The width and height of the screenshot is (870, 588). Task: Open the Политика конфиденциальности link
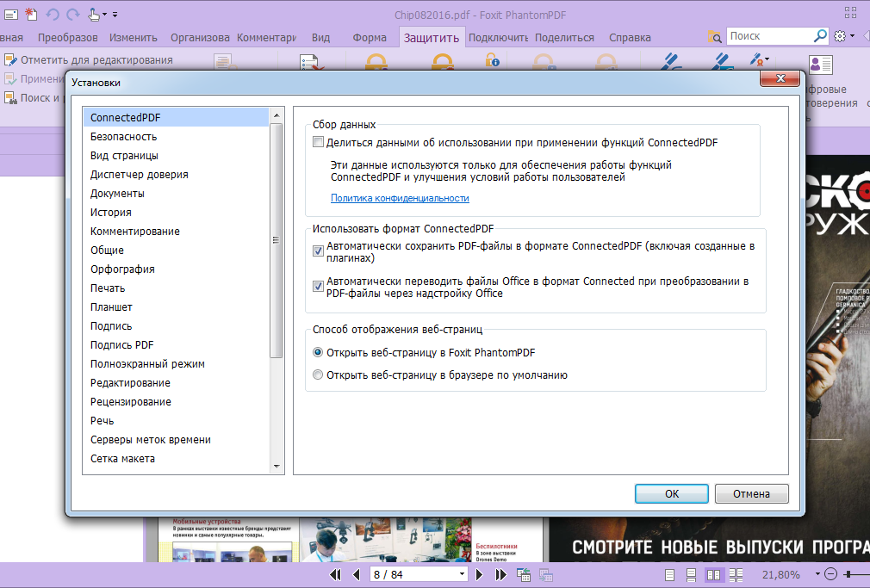[400, 198]
